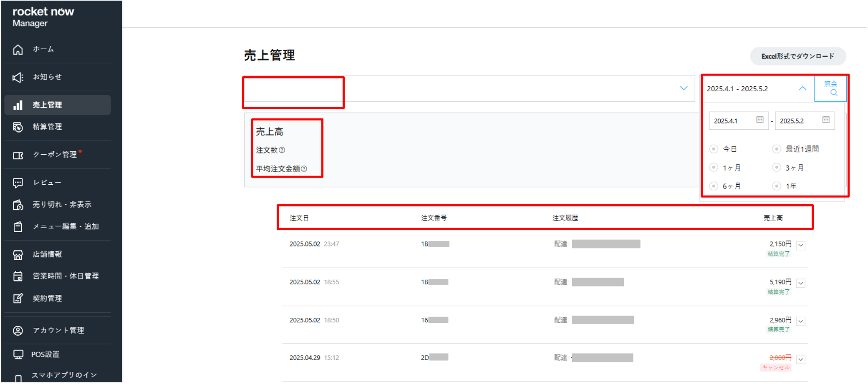
Task: Download sales with Excel形式でダウンロード button
Action: coord(797,56)
